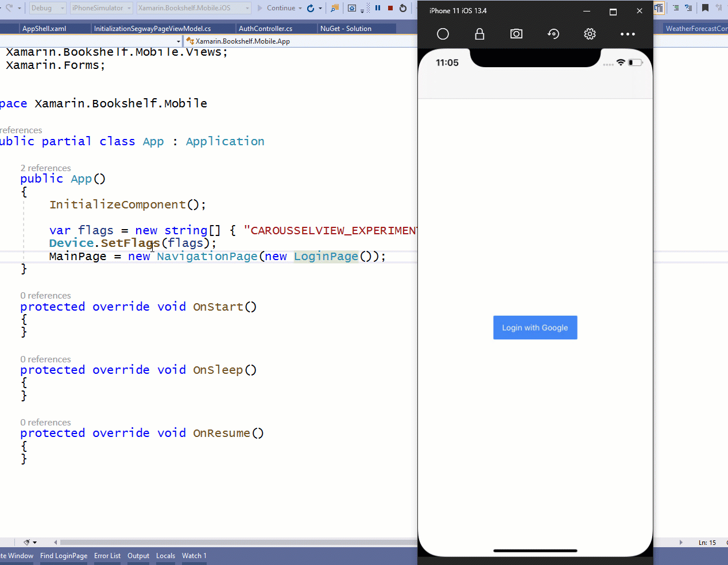The image size is (728, 565).
Task: Click the Application base class name
Action: (225, 141)
